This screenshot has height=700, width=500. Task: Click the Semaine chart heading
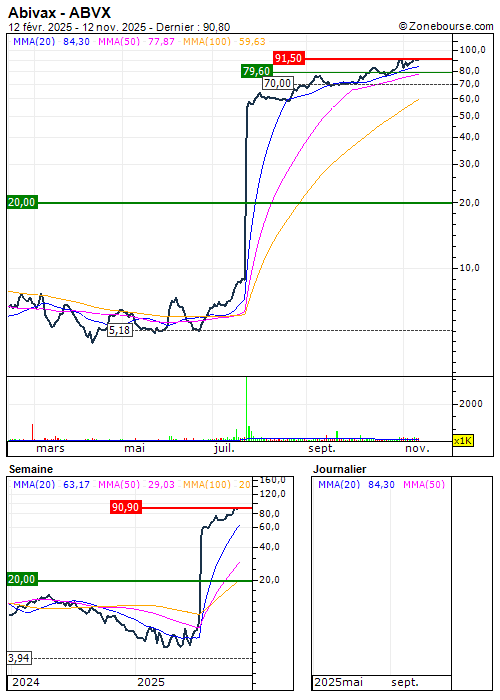pos(31,469)
